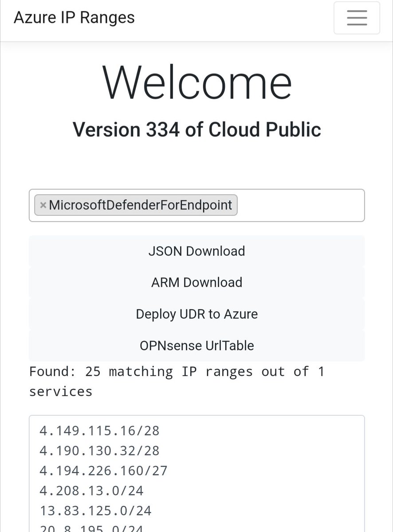The height and width of the screenshot is (532, 393).
Task: Click the Welcome heading
Action: 197,82
